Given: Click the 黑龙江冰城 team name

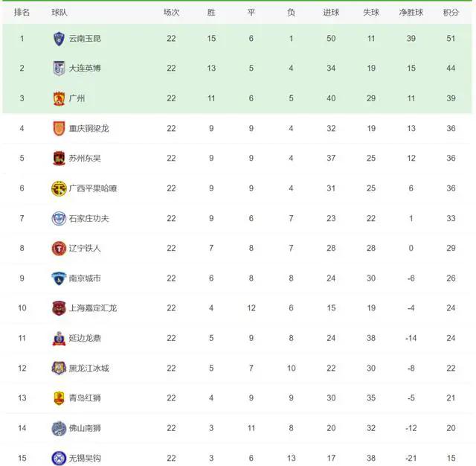Looking at the screenshot, I should [89, 368].
